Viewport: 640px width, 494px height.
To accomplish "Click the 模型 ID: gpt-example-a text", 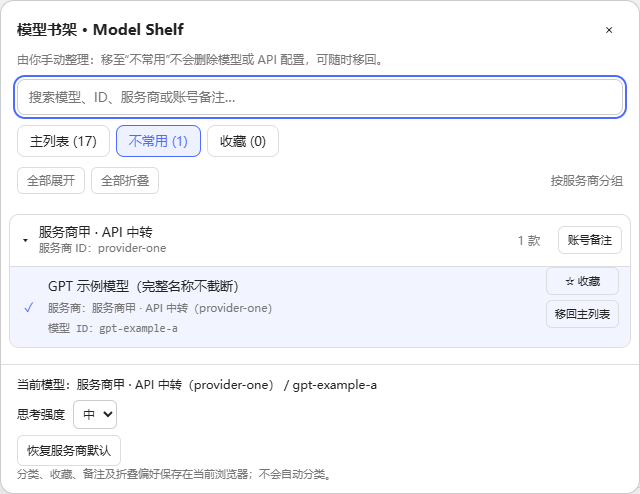I will tap(113, 328).
